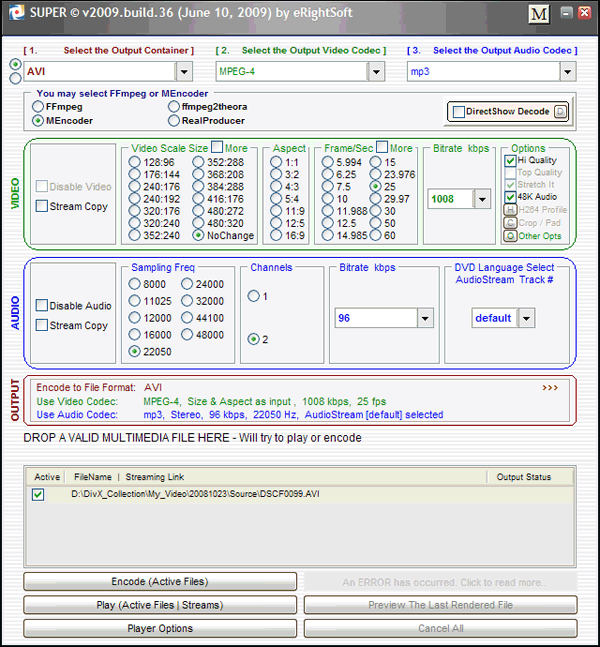Select the FFmpeg encoder
This screenshot has width=600, height=647.
pyautogui.click(x=38, y=106)
